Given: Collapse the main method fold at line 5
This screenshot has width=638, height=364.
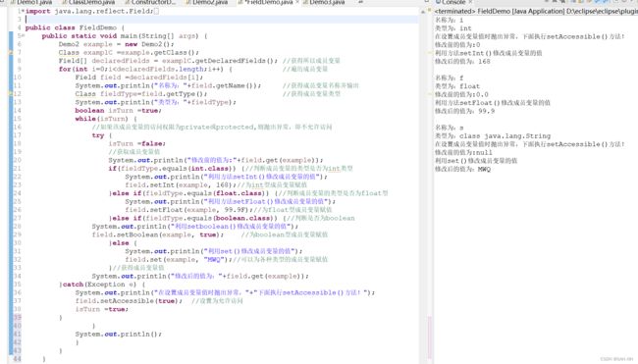Looking at the screenshot, I should tap(24, 35).
